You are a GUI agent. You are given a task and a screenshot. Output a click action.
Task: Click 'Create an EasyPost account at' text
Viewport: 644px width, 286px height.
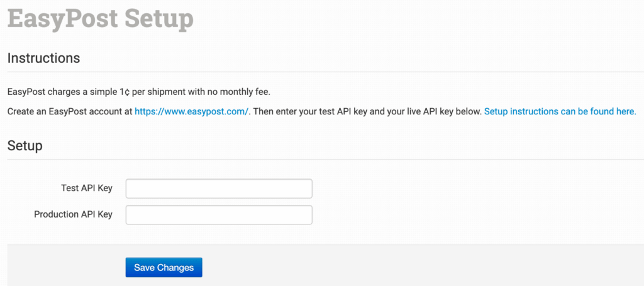point(69,111)
